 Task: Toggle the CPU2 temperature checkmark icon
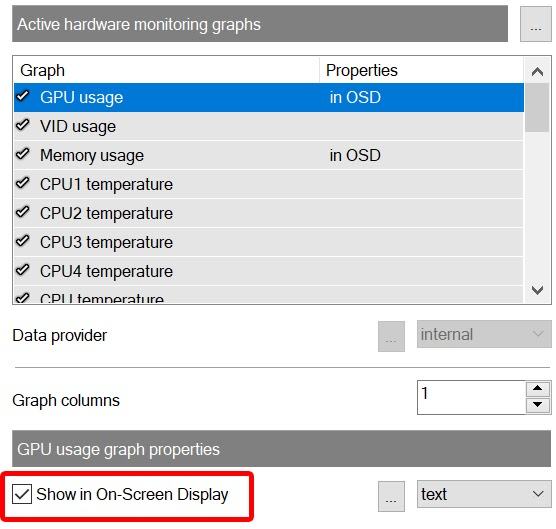click(23, 212)
